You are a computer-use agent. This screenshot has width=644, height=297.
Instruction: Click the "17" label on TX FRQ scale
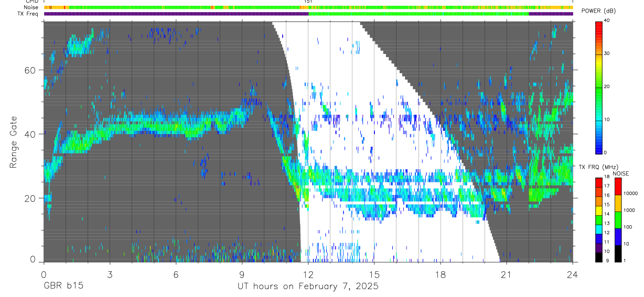point(607,186)
